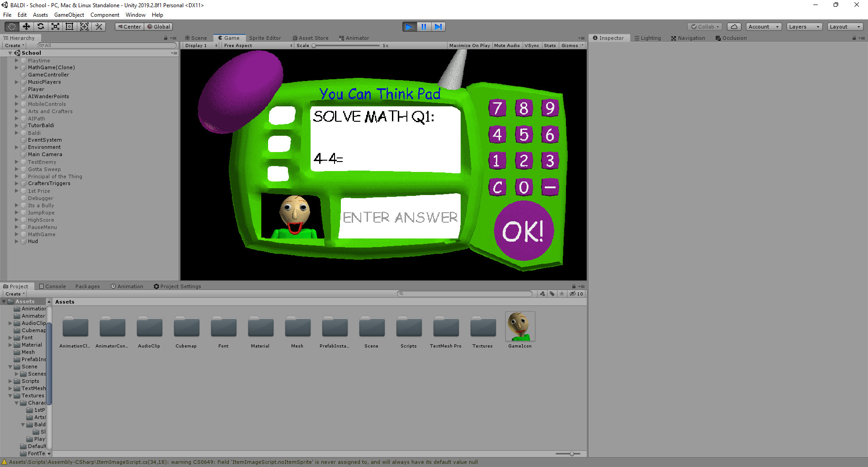Open the AudioClip folder in assets grid
Image resolution: width=868 pixels, height=467 pixels.
149,327
